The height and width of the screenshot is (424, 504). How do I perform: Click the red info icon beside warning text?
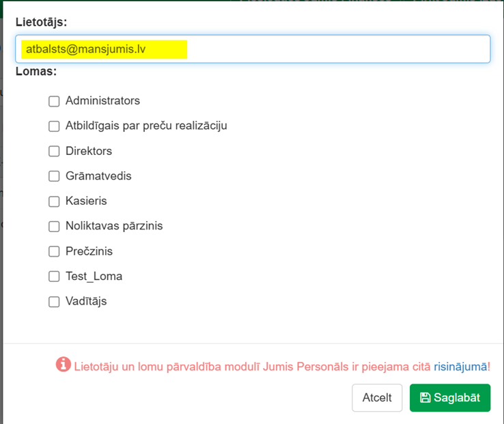[x=64, y=365]
